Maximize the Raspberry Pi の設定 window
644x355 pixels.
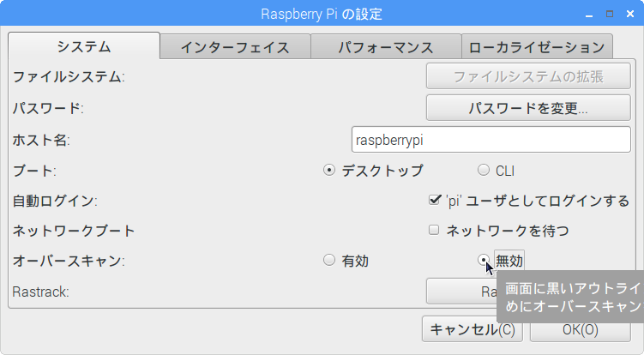pos(610,14)
